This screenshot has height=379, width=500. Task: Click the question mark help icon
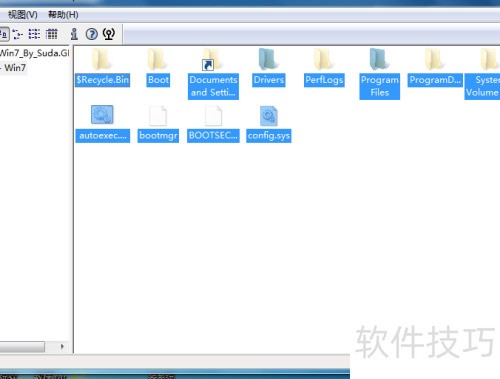pyautogui.click(x=92, y=34)
